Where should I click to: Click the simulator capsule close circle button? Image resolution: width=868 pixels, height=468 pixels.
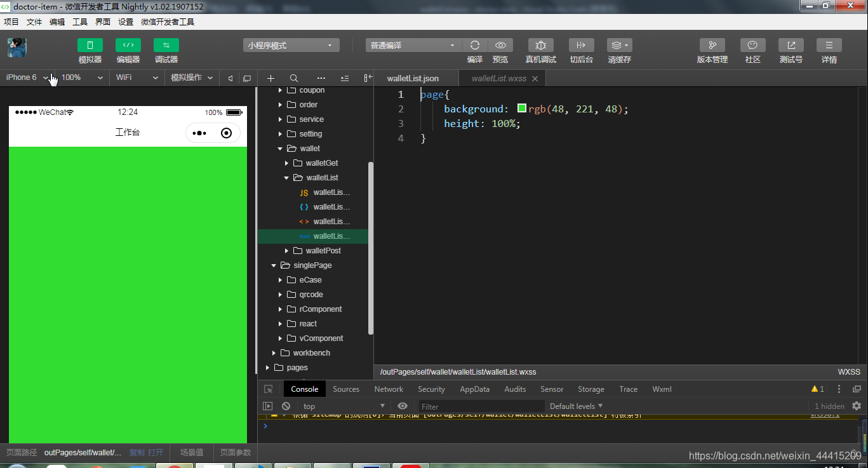[226, 133]
